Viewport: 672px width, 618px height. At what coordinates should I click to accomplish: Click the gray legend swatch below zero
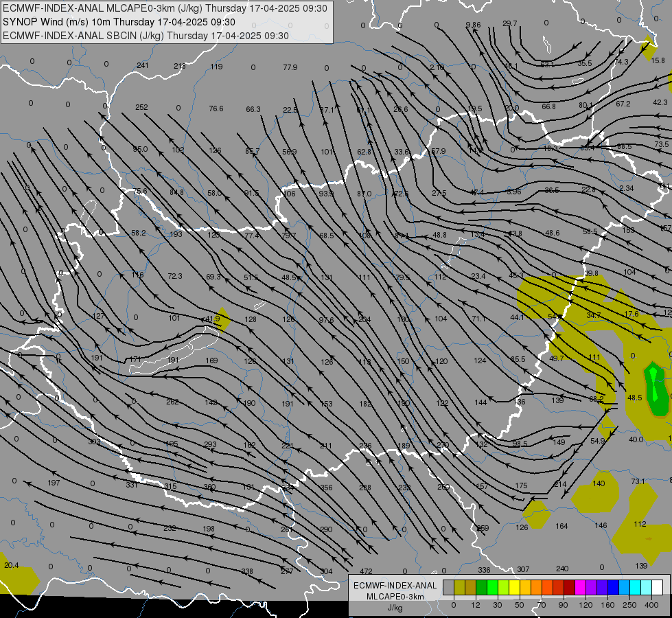(449, 587)
